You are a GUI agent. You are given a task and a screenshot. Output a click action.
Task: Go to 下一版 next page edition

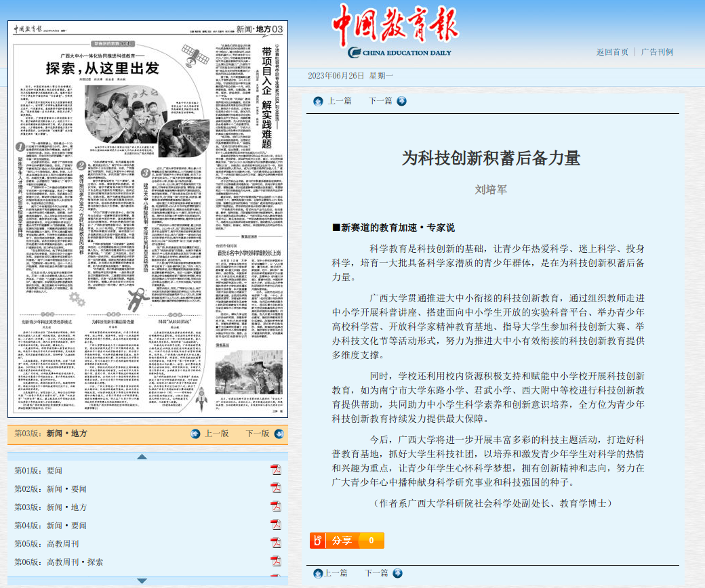(x=257, y=434)
